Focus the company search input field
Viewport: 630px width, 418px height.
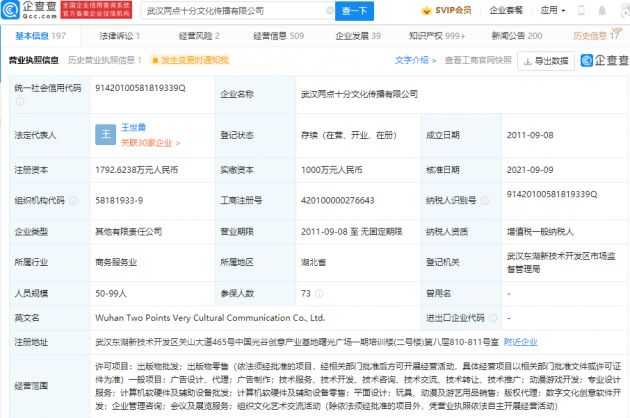pyautogui.click(x=237, y=11)
